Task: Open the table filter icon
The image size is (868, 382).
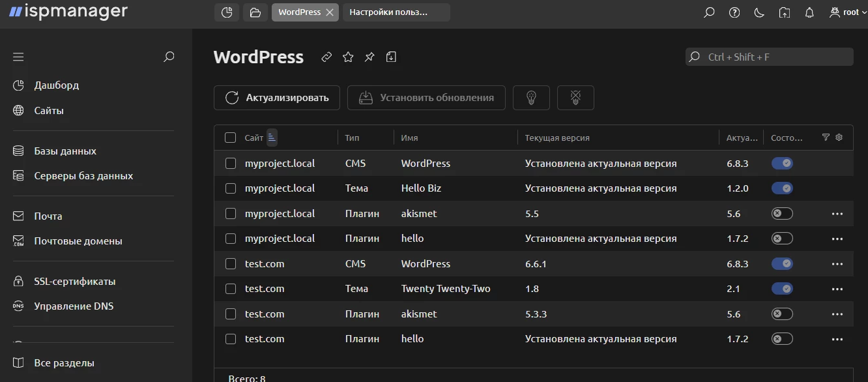Action: pos(826,138)
